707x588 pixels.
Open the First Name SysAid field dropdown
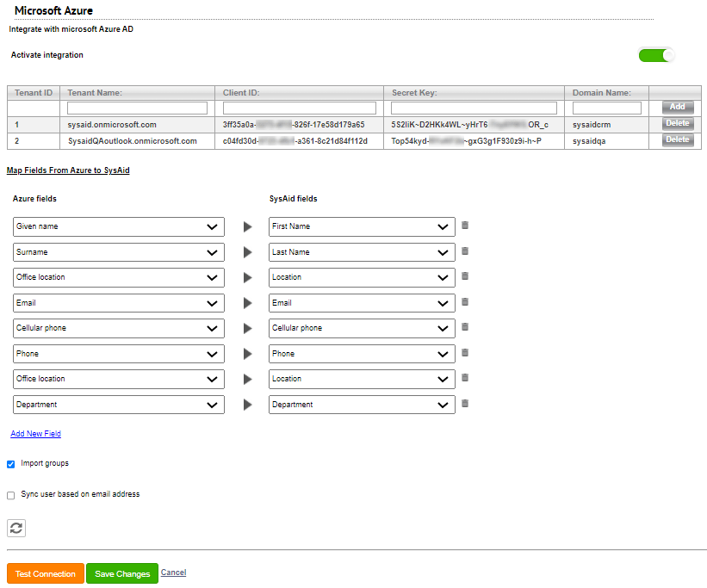coord(362,226)
